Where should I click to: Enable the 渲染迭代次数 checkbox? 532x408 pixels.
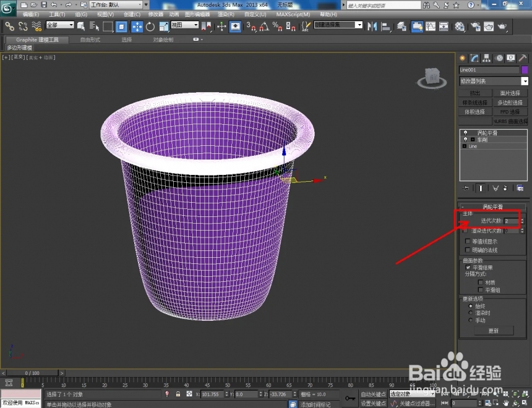(465, 231)
